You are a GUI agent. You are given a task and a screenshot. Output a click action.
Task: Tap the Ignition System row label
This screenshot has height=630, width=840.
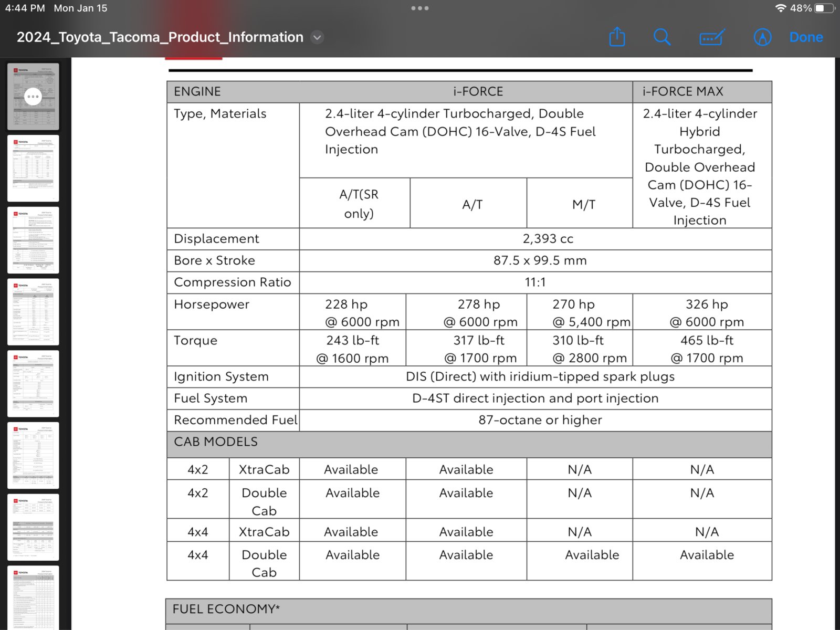point(221,376)
